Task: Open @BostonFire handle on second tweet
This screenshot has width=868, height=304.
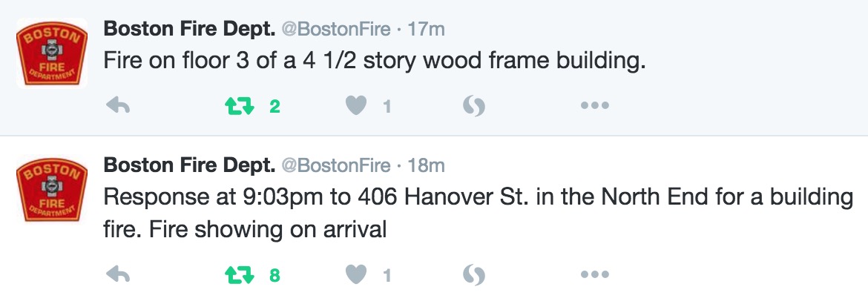Action: 336,165
